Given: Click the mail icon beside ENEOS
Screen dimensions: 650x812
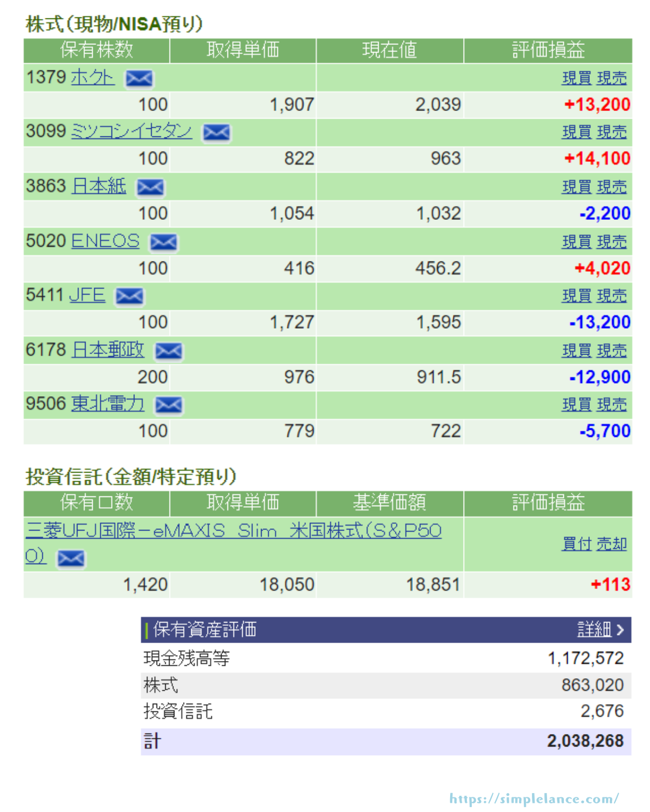Looking at the screenshot, I should click(163, 242).
